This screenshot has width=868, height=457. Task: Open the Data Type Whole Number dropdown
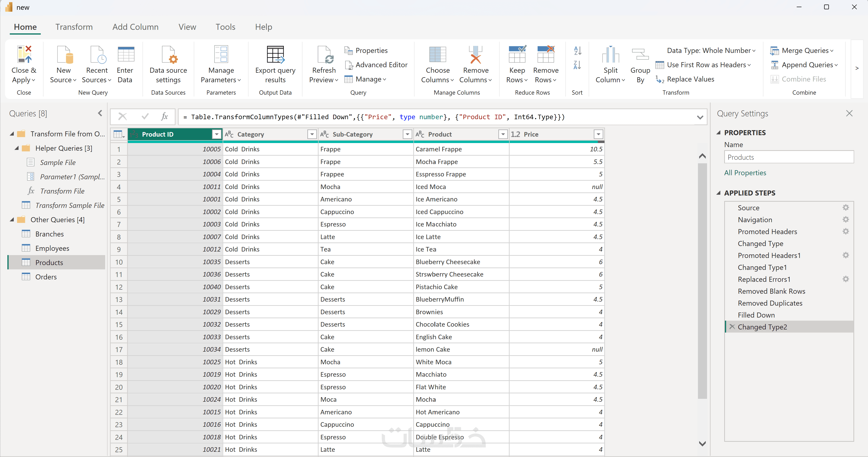click(711, 51)
